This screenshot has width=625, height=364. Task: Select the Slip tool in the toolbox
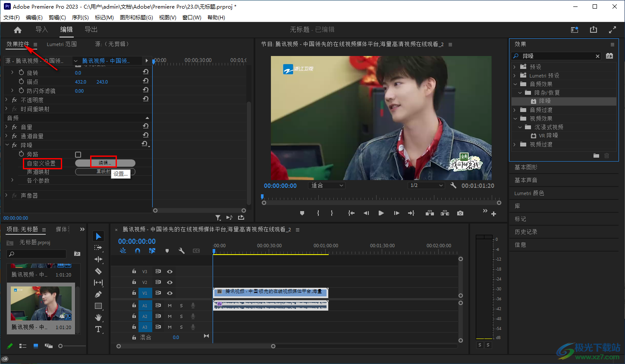(x=98, y=283)
